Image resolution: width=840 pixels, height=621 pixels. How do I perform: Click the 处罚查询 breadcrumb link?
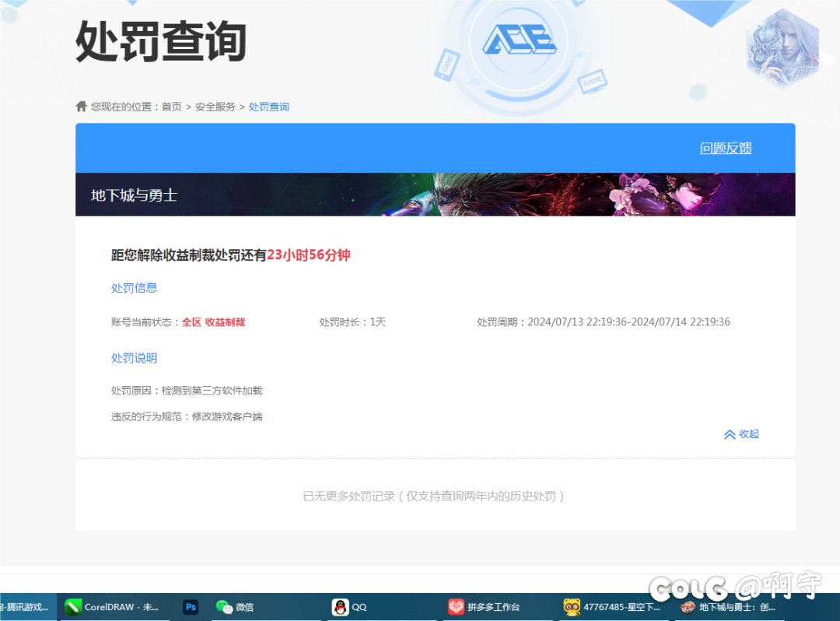pyautogui.click(x=268, y=107)
